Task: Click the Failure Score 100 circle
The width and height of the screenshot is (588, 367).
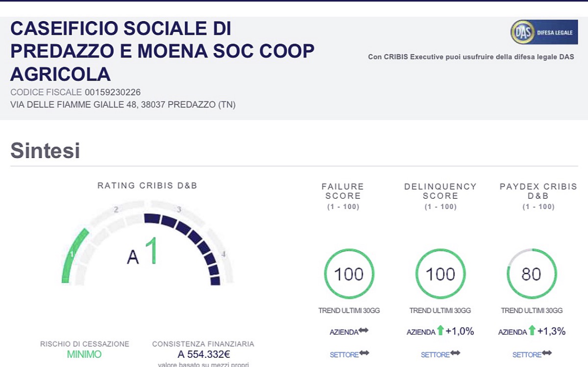Action: coord(349,274)
